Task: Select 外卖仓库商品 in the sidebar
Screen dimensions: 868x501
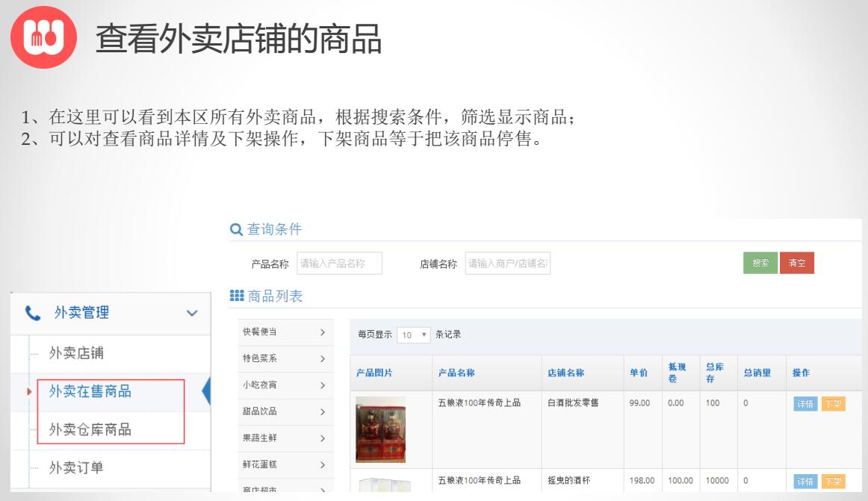Action: (x=90, y=429)
